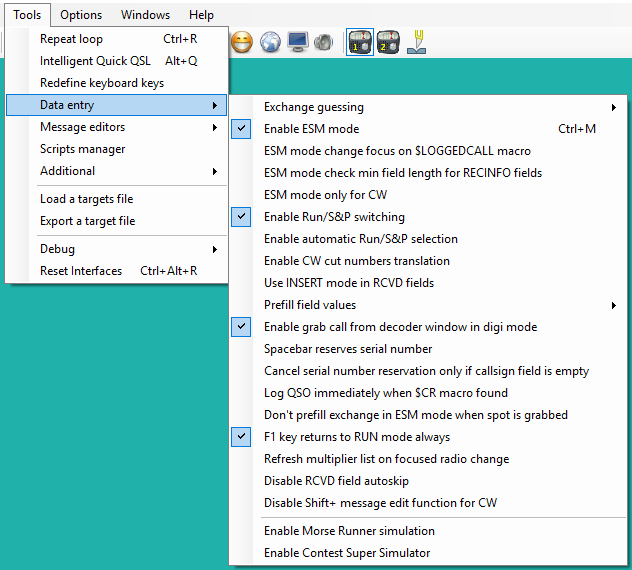Expand the Additional submenu
The image size is (632, 570).
(x=116, y=171)
